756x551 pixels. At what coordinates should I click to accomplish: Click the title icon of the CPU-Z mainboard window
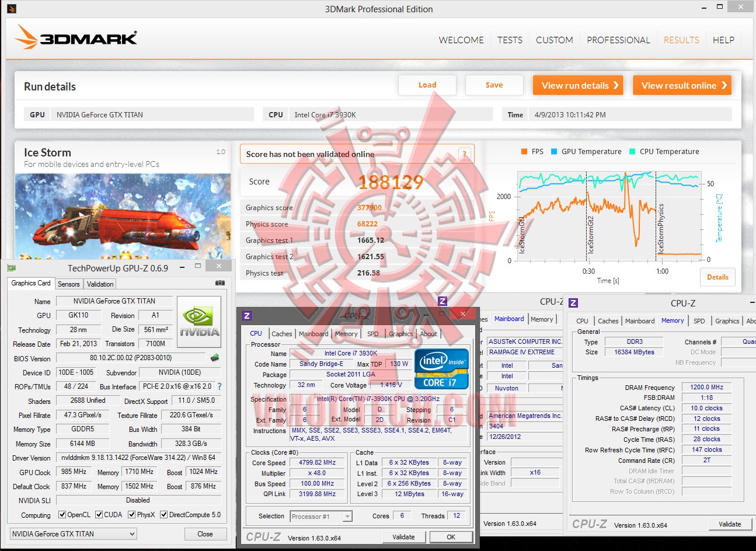443,301
